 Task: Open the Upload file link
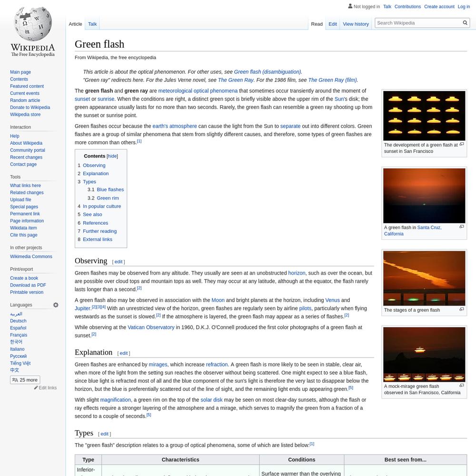tap(20, 199)
